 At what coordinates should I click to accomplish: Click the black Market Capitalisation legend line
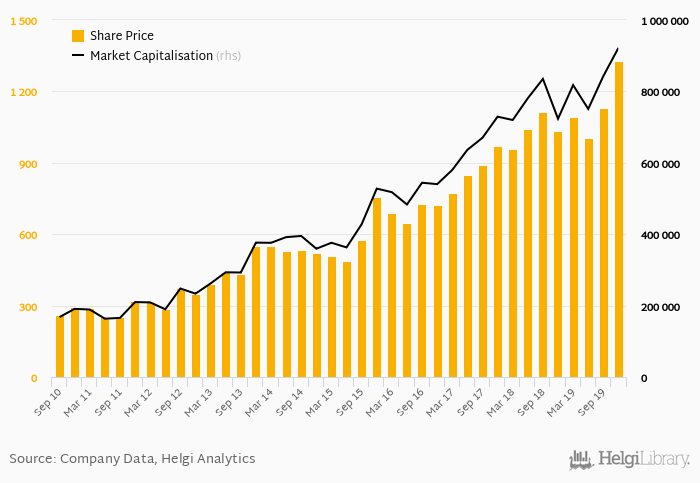(x=78, y=56)
